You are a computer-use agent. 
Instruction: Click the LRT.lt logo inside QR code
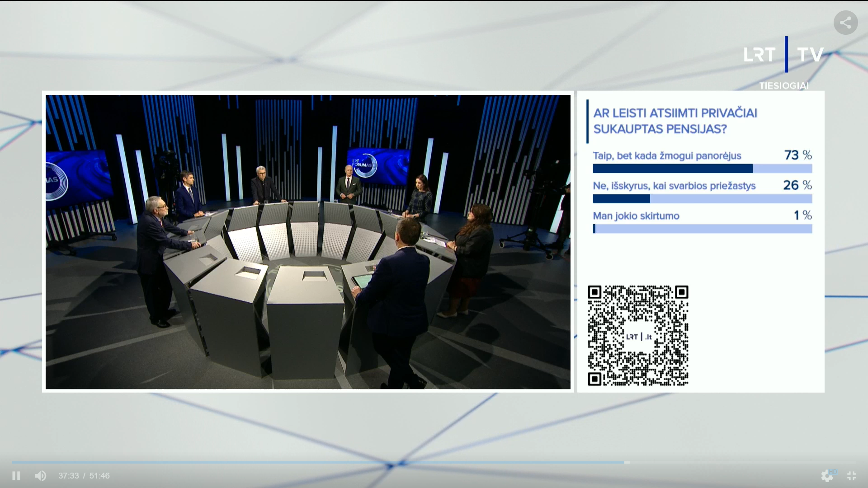(x=638, y=337)
